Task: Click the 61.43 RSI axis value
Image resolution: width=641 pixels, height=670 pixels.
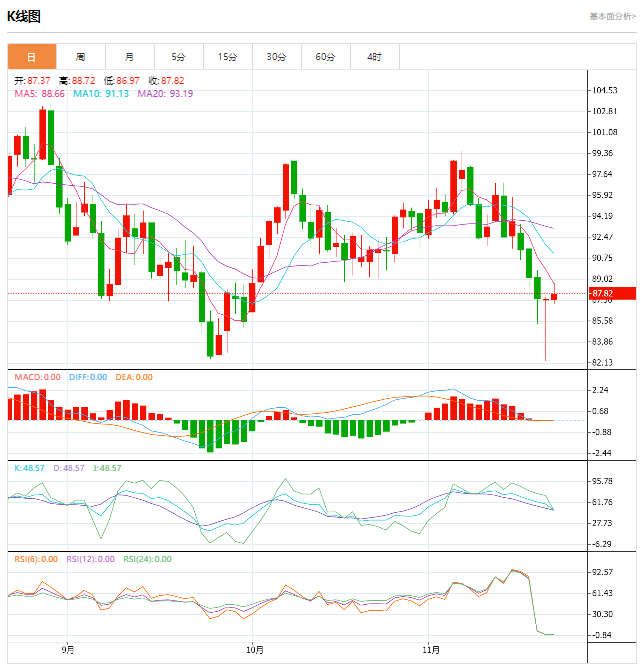Action: 602,593
